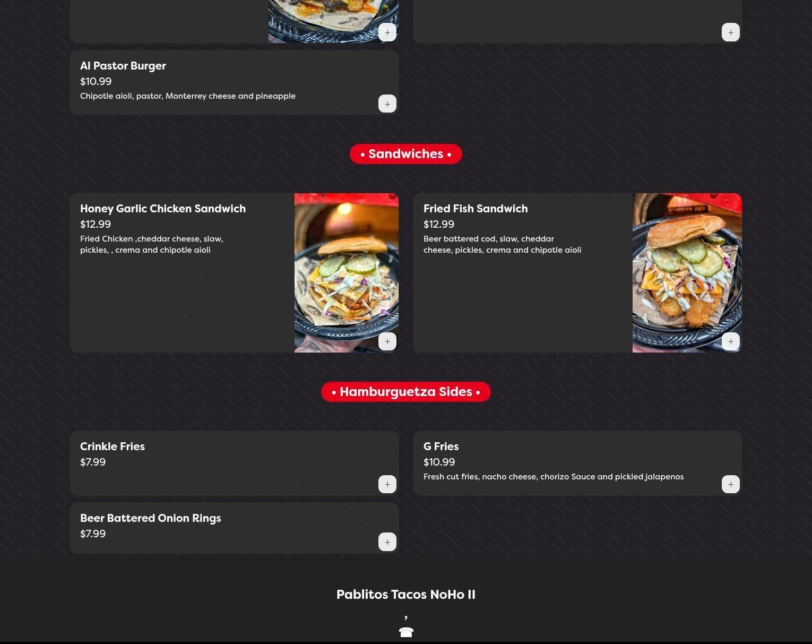Click plus icon on top-left partial item card
The height and width of the screenshot is (644, 812).
(x=387, y=32)
